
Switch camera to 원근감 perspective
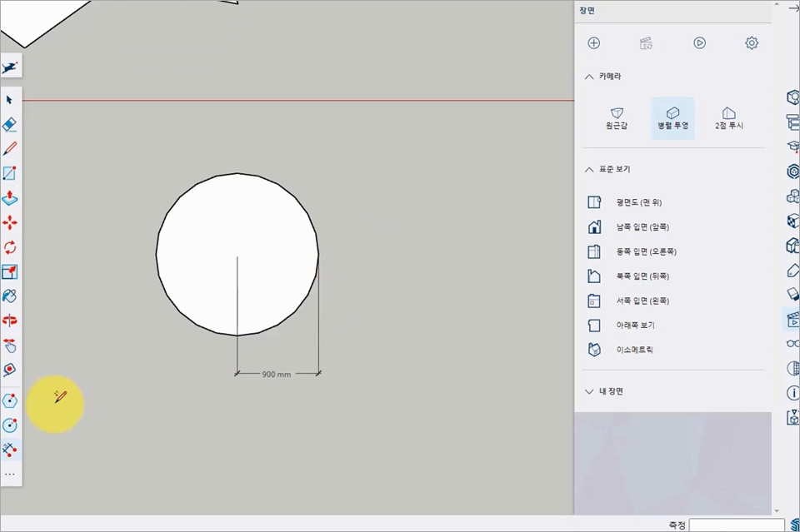(x=617, y=118)
